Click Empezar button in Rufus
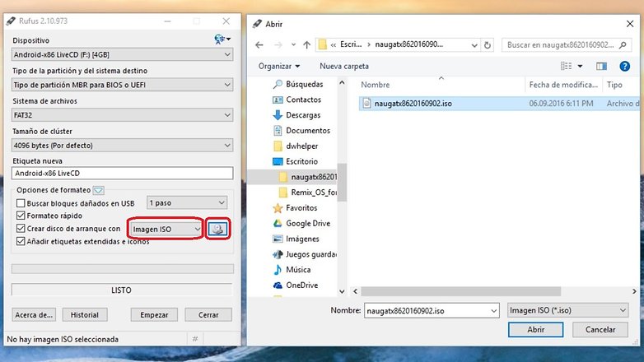The width and height of the screenshot is (644, 362). pyautogui.click(x=154, y=315)
